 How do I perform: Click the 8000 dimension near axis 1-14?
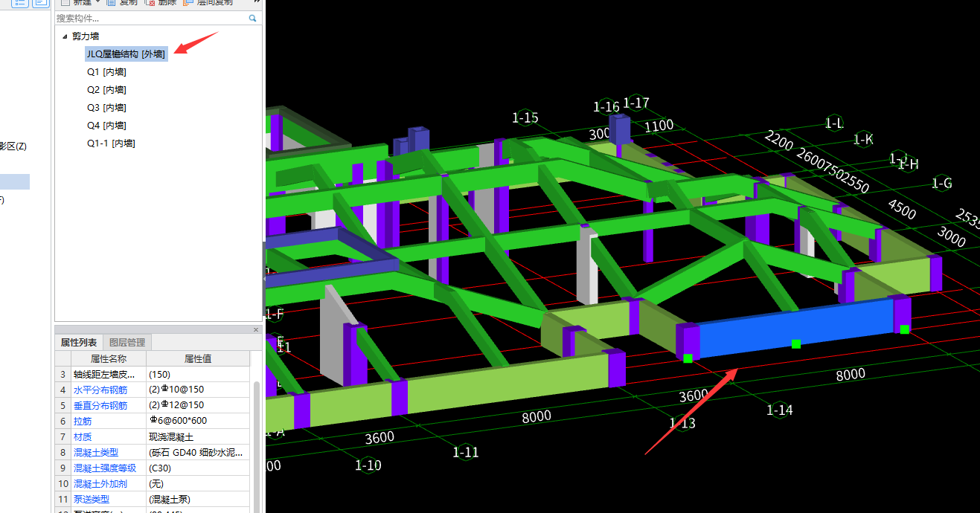click(x=851, y=374)
